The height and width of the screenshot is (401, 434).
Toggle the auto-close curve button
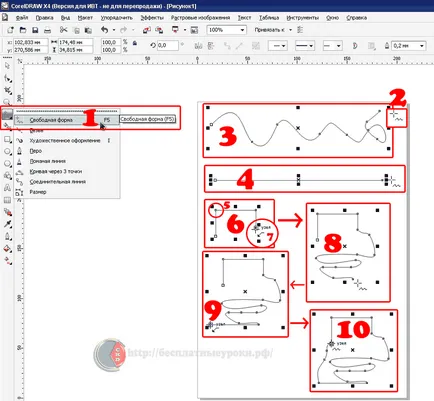point(355,46)
